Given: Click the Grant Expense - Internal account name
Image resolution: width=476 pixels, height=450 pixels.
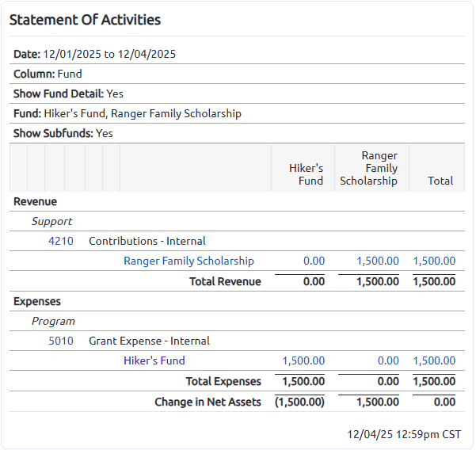Looking at the screenshot, I should [149, 341].
